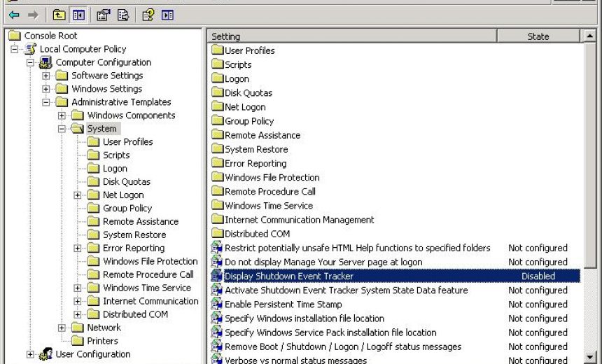Select Printers folder in the tree
Image resolution: width=602 pixels, height=364 pixels.
(101, 341)
